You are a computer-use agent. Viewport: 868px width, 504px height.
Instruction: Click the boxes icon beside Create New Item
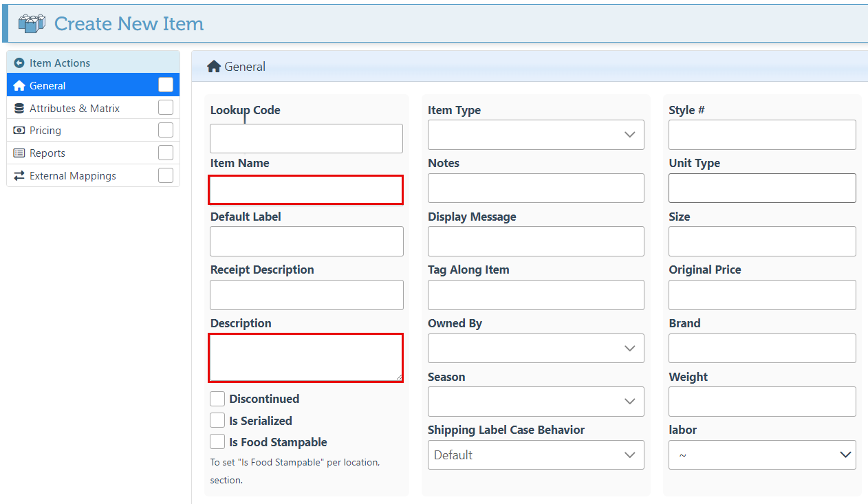coord(32,23)
